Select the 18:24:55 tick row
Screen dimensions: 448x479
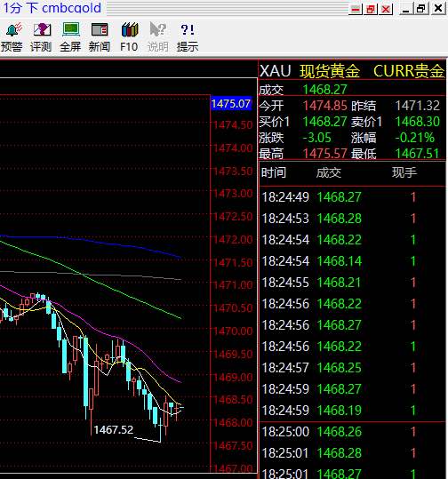tap(352, 283)
